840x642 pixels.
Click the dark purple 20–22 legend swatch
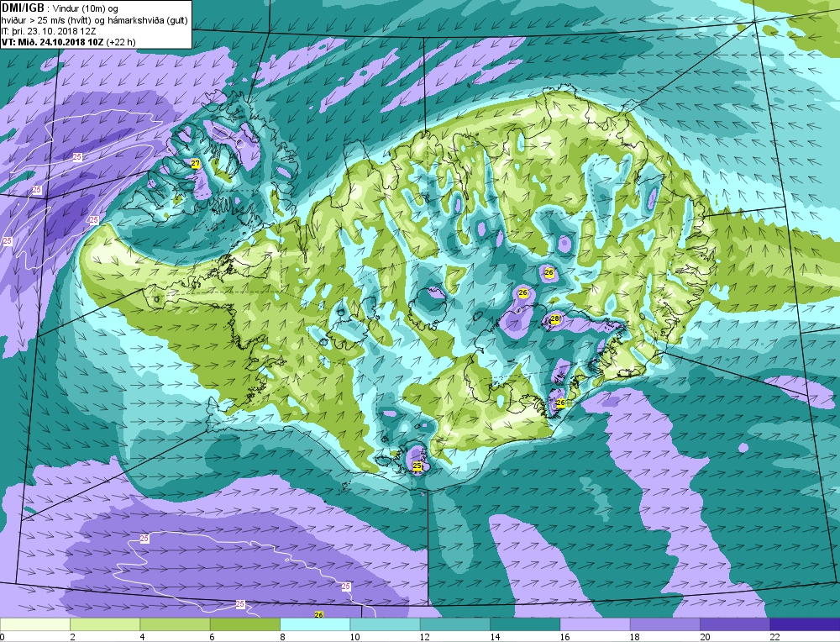(x=735, y=624)
